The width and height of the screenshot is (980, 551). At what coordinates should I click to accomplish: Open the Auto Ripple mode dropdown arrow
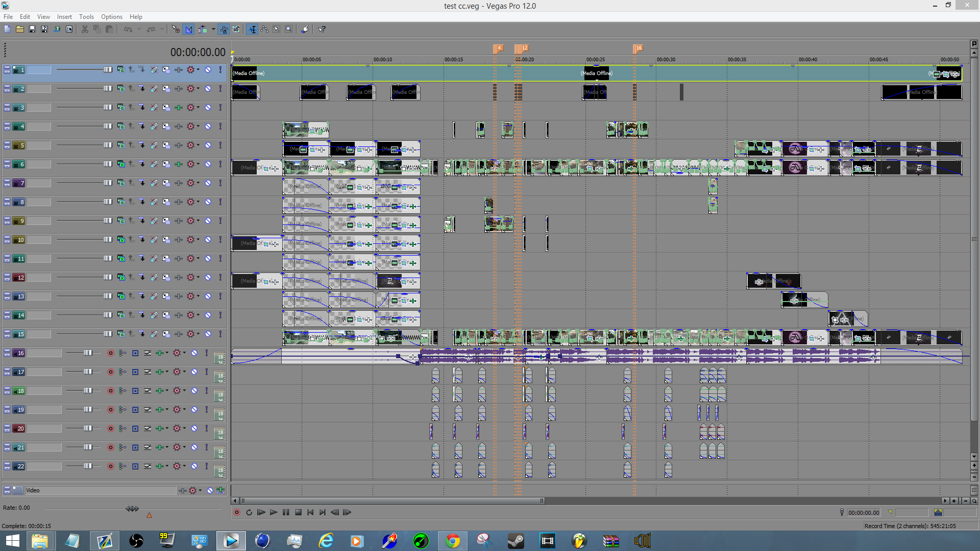[x=213, y=29]
